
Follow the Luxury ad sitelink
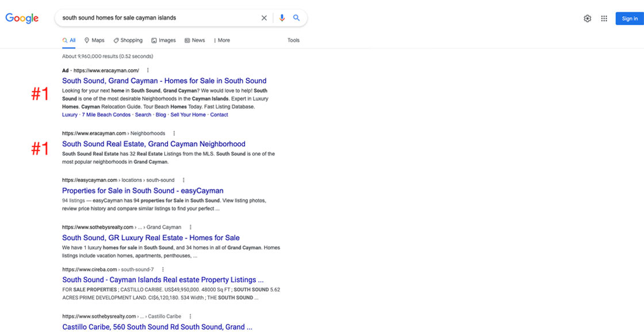[70, 115]
